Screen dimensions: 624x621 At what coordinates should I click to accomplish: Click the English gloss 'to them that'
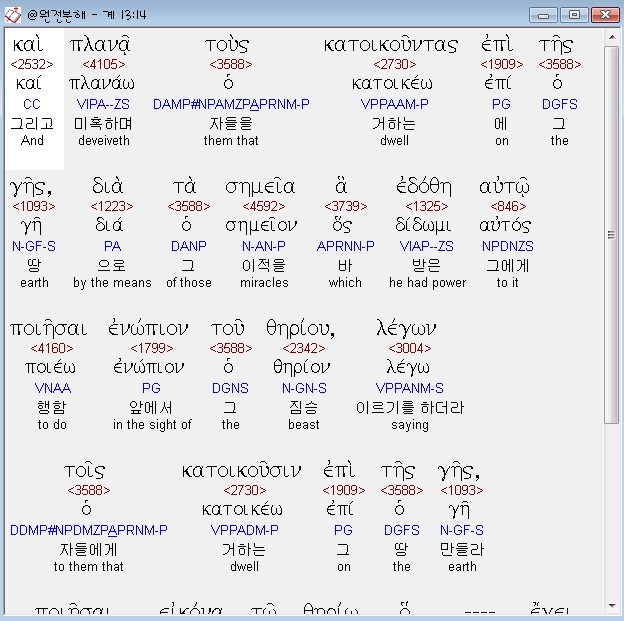click(x=88, y=566)
